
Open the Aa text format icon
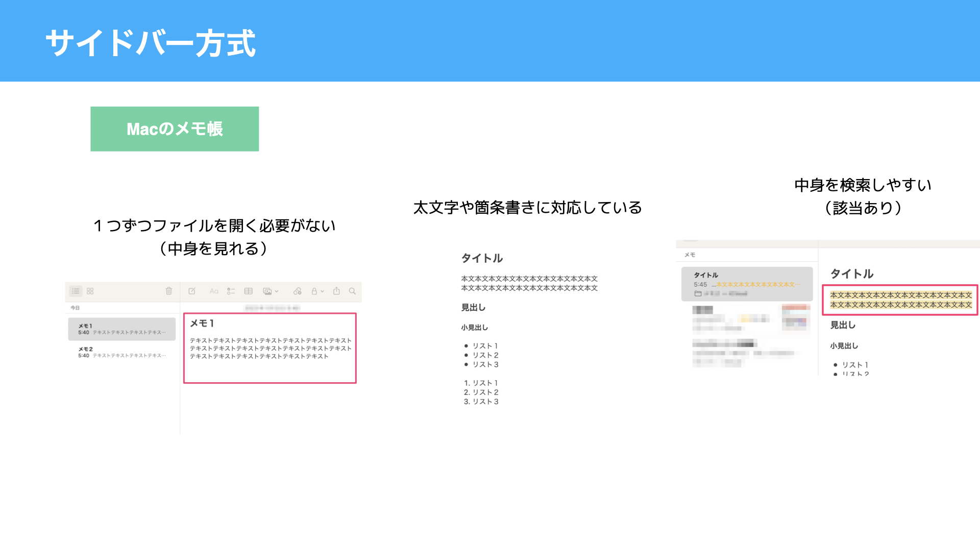[214, 291]
